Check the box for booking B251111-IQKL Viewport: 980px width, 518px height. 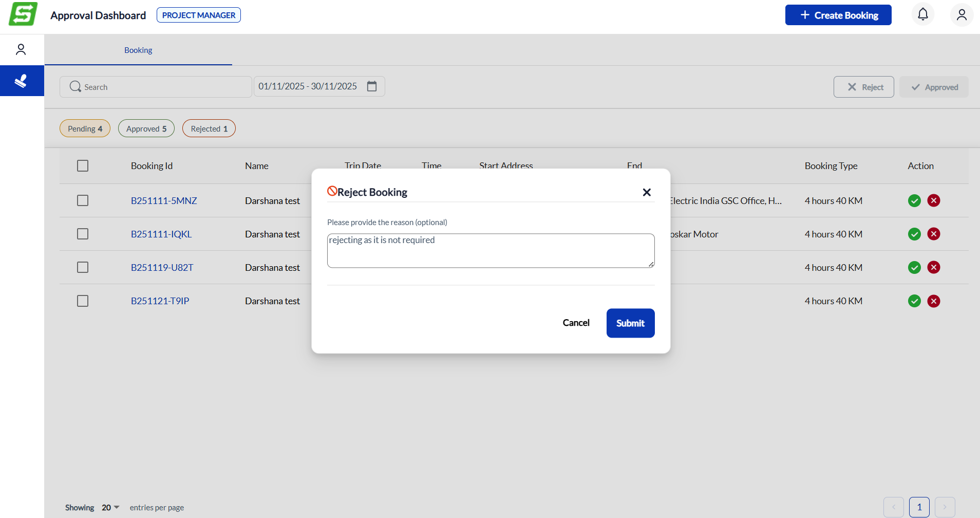pos(83,234)
